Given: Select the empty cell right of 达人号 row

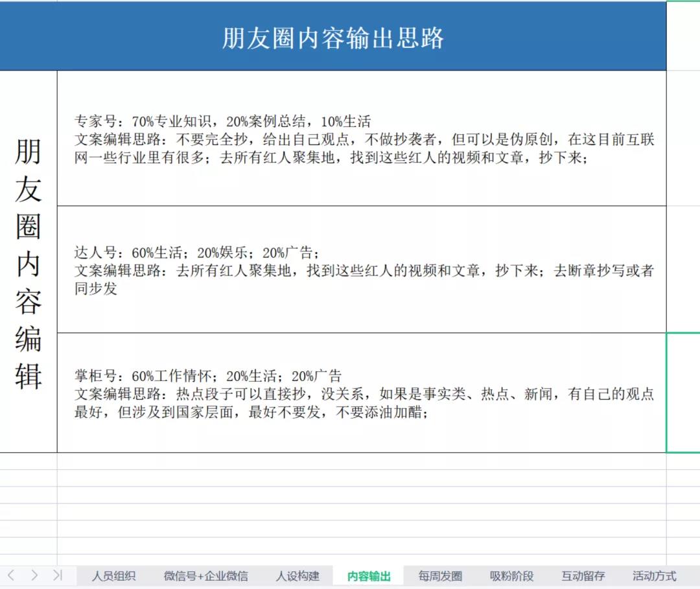Looking at the screenshot, I should pos(683,270).
